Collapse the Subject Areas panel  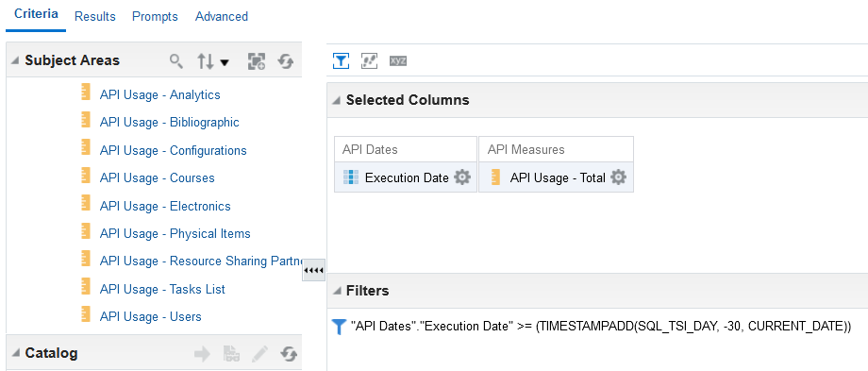[x=15, y=60]
